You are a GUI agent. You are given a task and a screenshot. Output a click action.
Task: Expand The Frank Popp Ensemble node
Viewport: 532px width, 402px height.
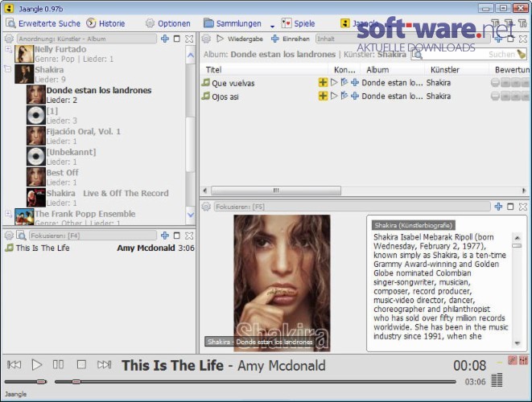coord(8,214)
